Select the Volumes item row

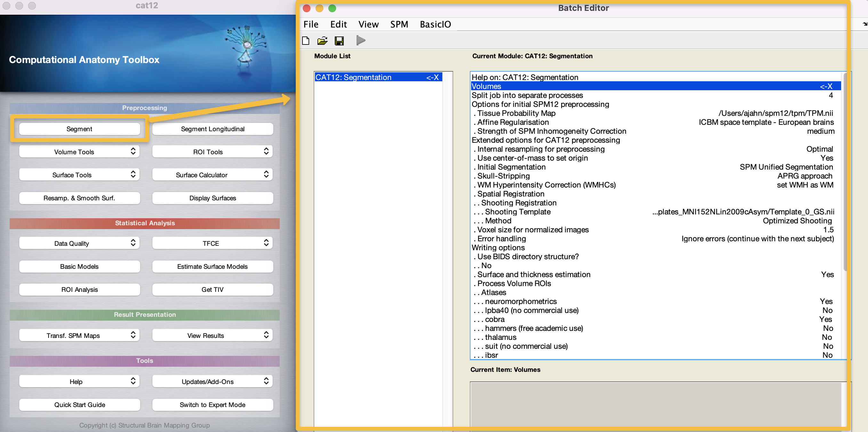pos(656,86)
